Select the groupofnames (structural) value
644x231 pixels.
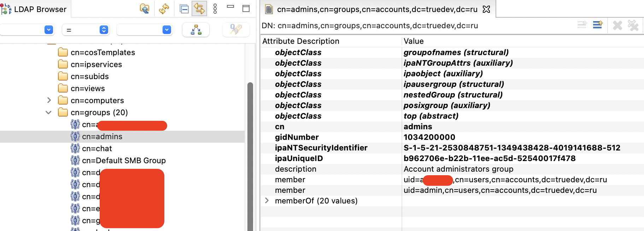[456, 52]
